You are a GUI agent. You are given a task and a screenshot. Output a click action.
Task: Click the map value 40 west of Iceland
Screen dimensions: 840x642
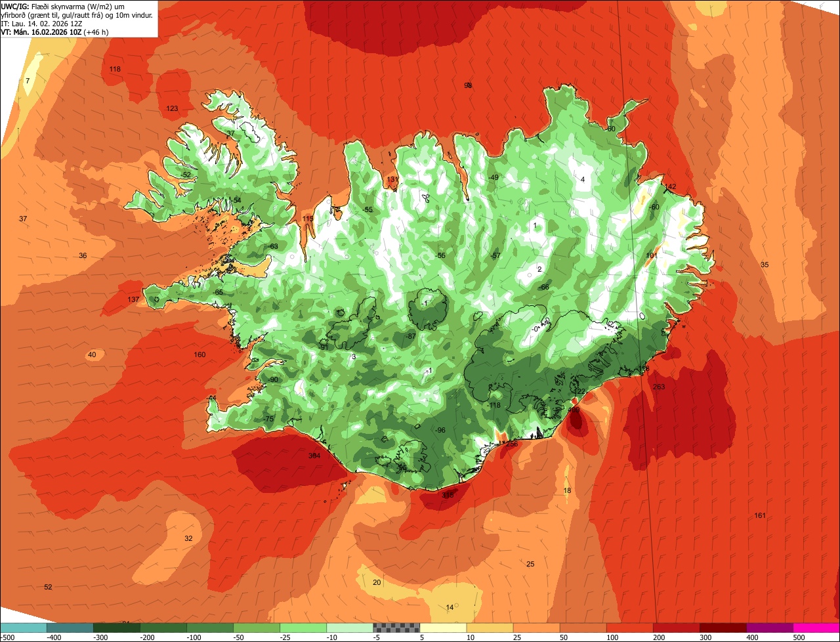click(92, 355)
